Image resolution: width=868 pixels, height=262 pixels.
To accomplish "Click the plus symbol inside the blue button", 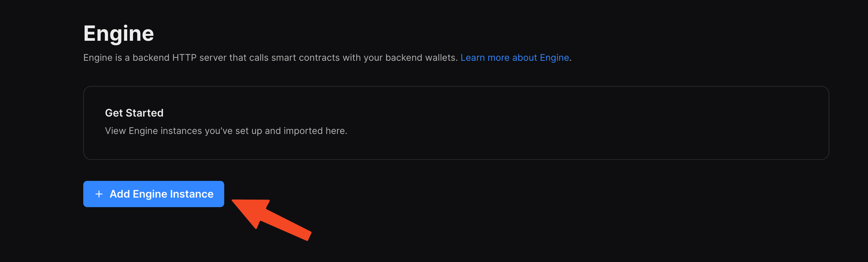I will [x=98, y=194].
